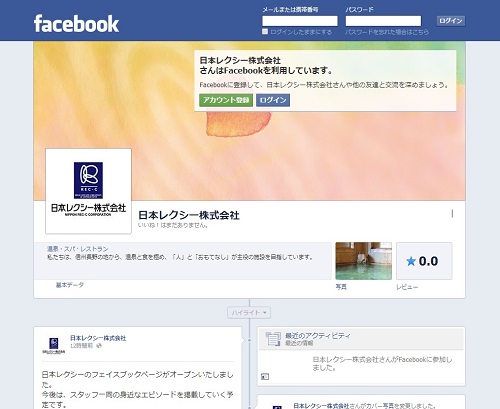Click text いいね！はまだありません。
500x409 pixels.
173,225
